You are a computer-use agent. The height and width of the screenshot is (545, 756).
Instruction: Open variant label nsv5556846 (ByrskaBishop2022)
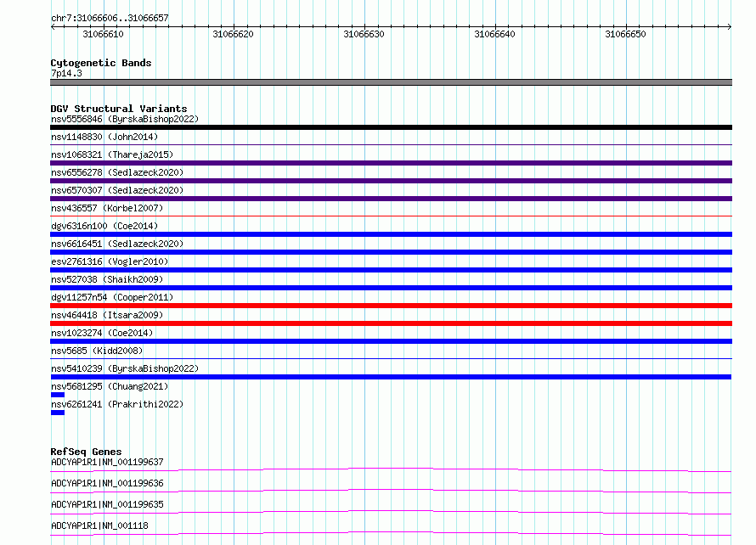click(125, 119)
